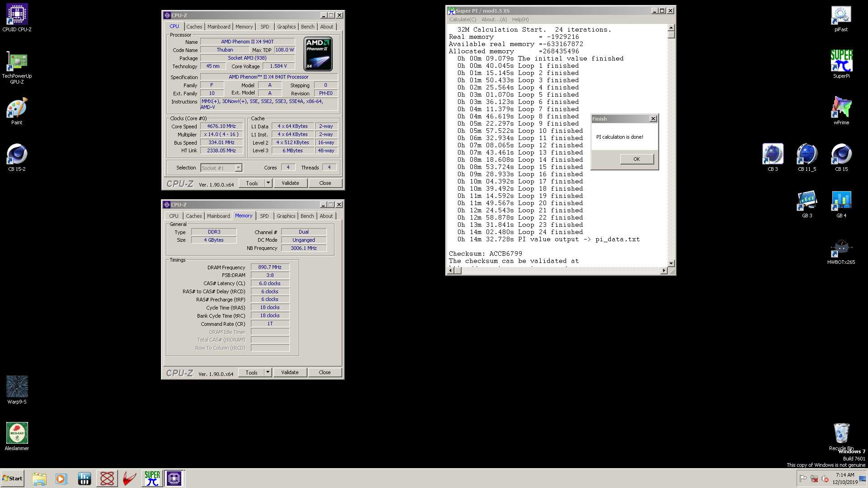Open the Socket #1 selection dropdown
This screenshot has height=488, width=868.
click(221, 168)
